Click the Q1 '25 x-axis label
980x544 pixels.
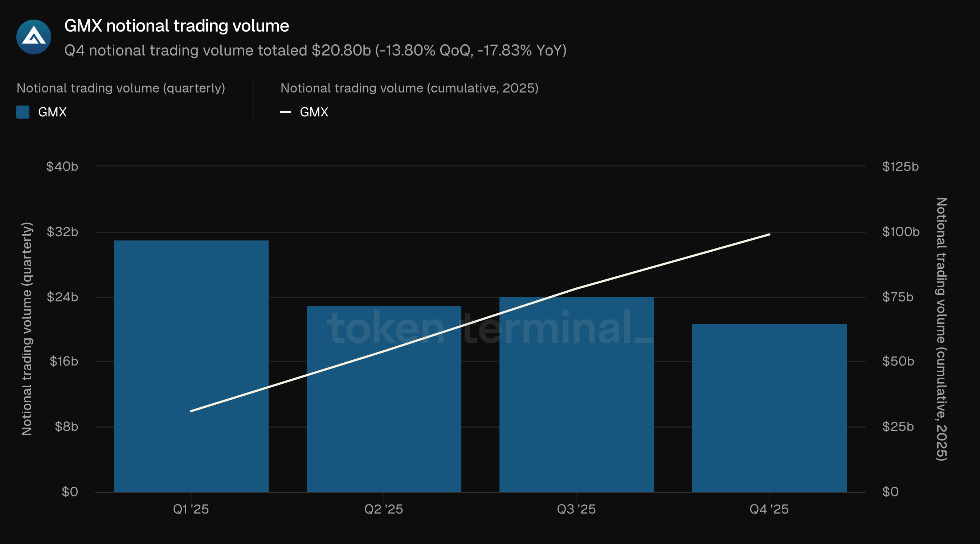point(191,509)
